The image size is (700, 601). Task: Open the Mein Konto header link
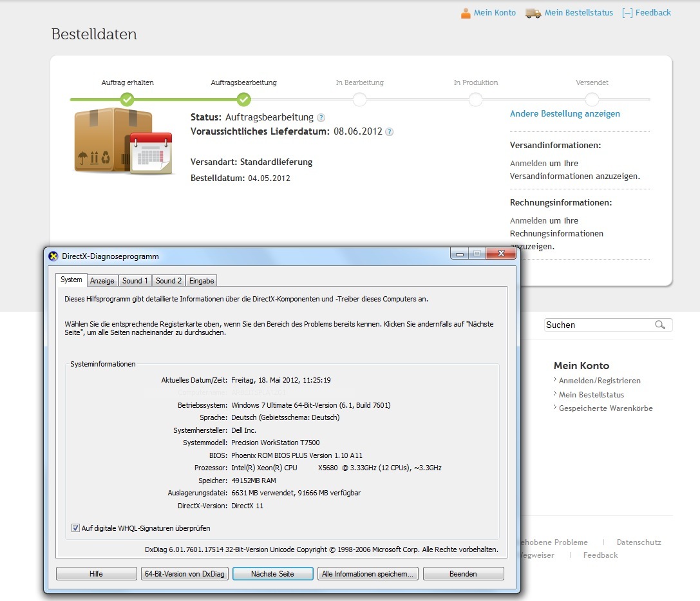tap(495, 13)
